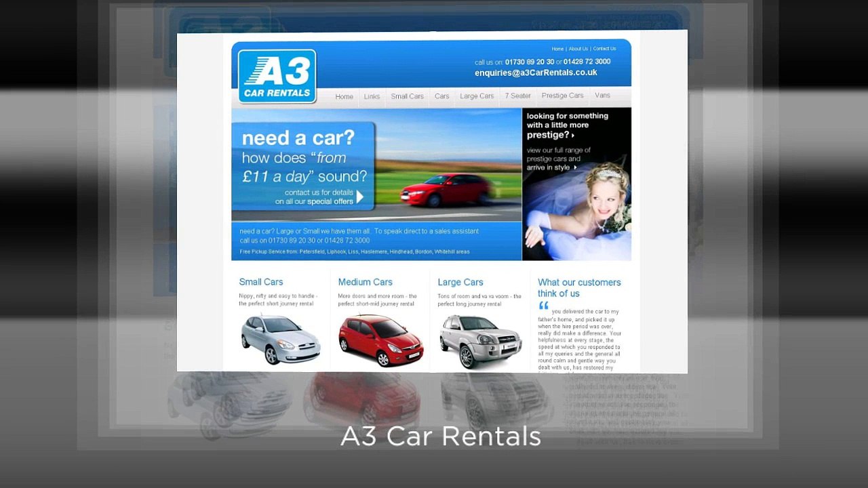This screenshot has width=868, height=488.
Task: Click the small Home link at top right
Action: [x=557, y=49]
